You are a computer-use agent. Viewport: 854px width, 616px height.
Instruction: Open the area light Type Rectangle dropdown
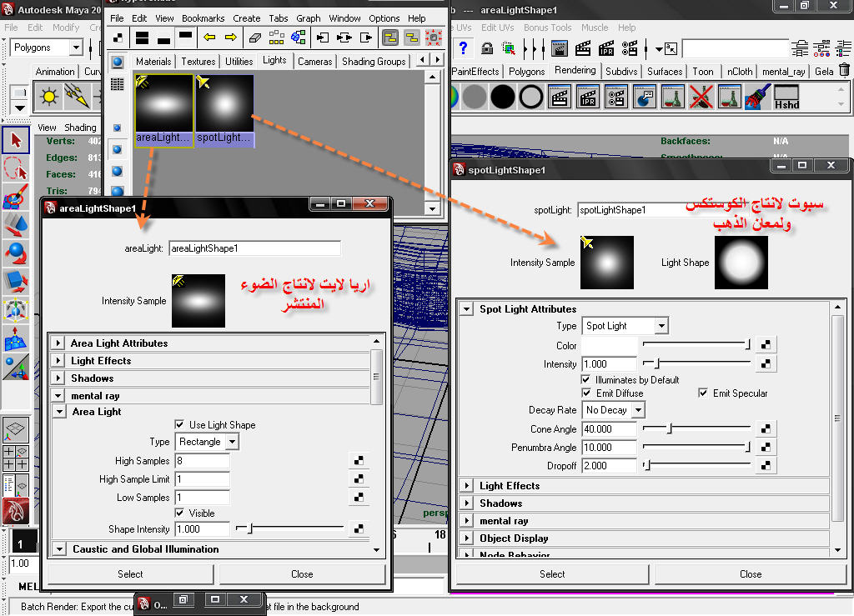tap(207, 441)
